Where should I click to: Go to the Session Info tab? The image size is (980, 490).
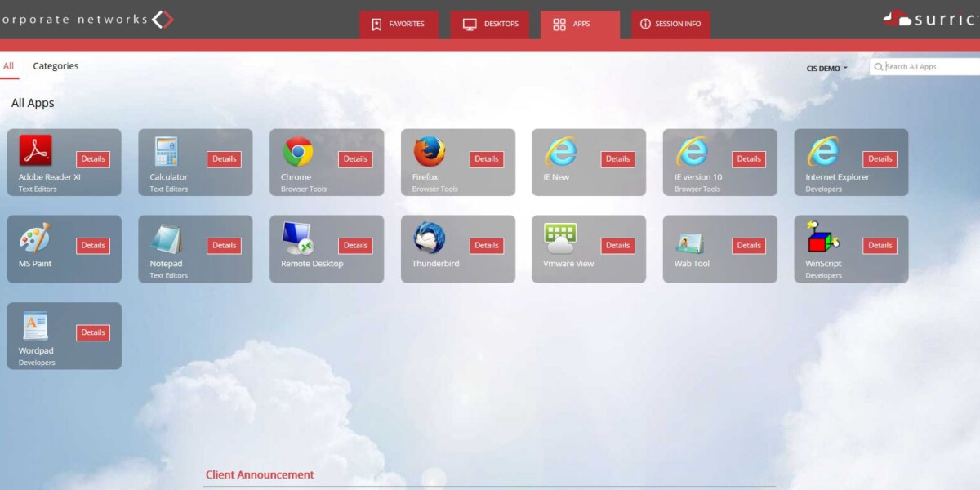[670, 24]
